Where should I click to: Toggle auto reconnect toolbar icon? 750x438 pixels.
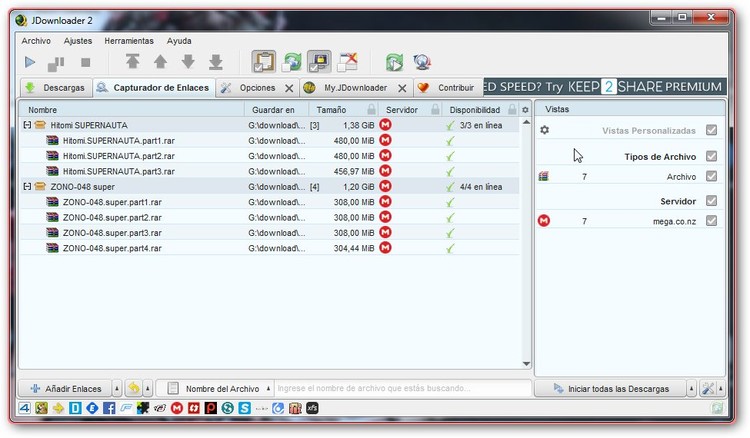[x=292, y=62]
